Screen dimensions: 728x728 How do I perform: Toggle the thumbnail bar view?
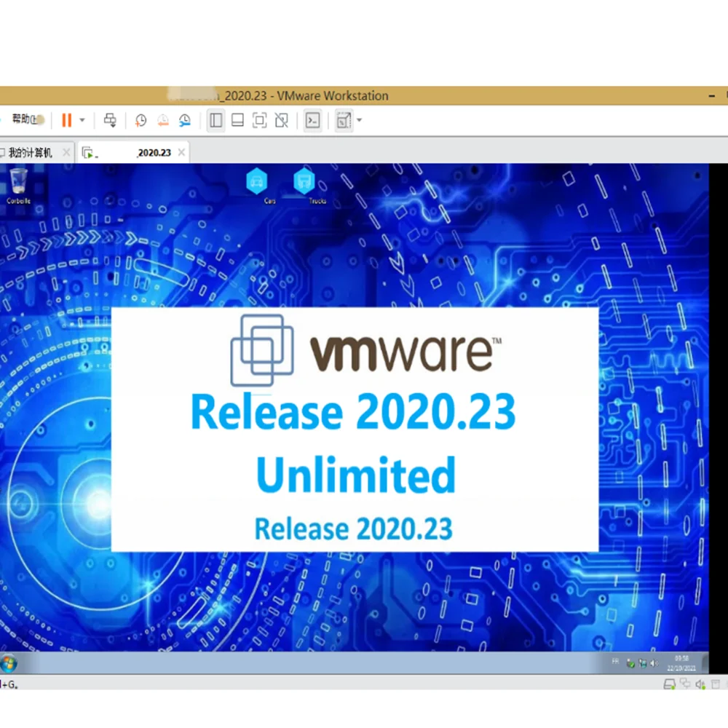[x=237, y=121]
